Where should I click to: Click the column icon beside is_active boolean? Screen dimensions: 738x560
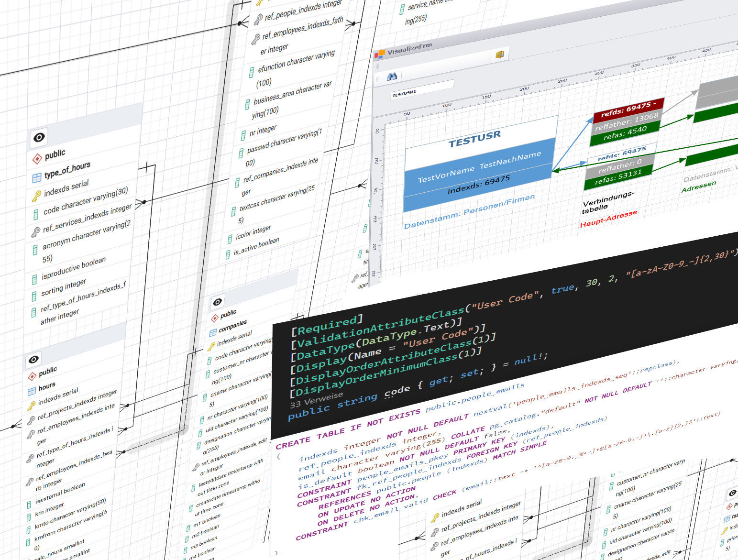tap(228, 255)
